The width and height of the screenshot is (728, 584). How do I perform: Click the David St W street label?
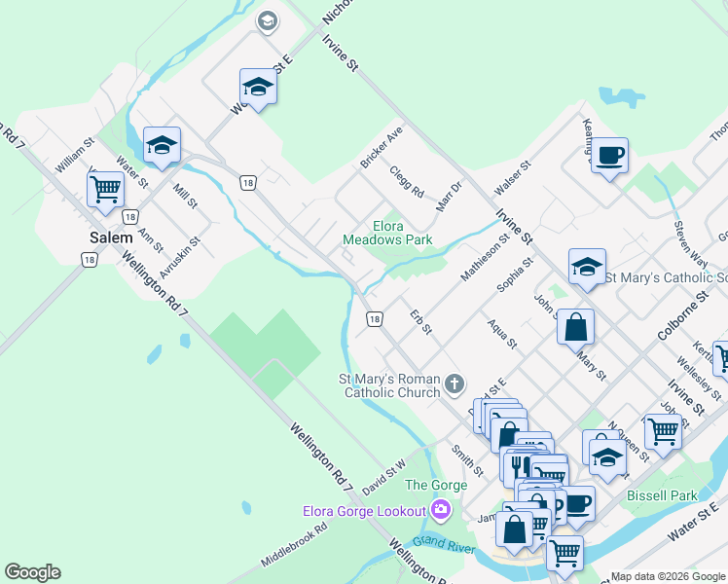[383, 478]
